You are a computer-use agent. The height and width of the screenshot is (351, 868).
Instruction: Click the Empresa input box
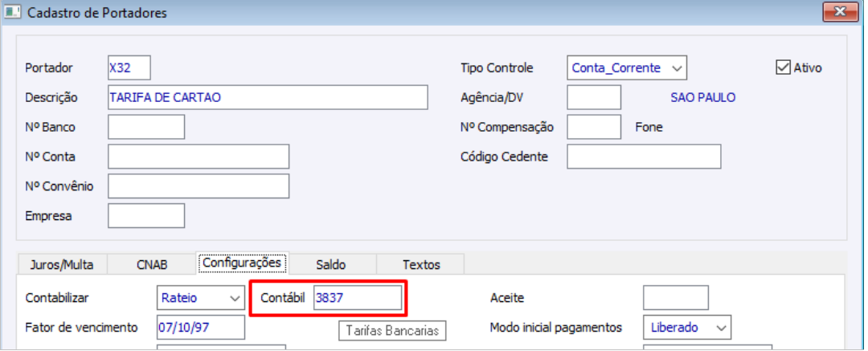click(x=146, y=215)
